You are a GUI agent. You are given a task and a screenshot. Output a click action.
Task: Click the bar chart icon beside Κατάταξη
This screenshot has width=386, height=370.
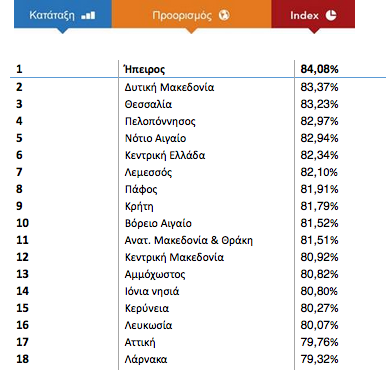[x=88, y=16]
